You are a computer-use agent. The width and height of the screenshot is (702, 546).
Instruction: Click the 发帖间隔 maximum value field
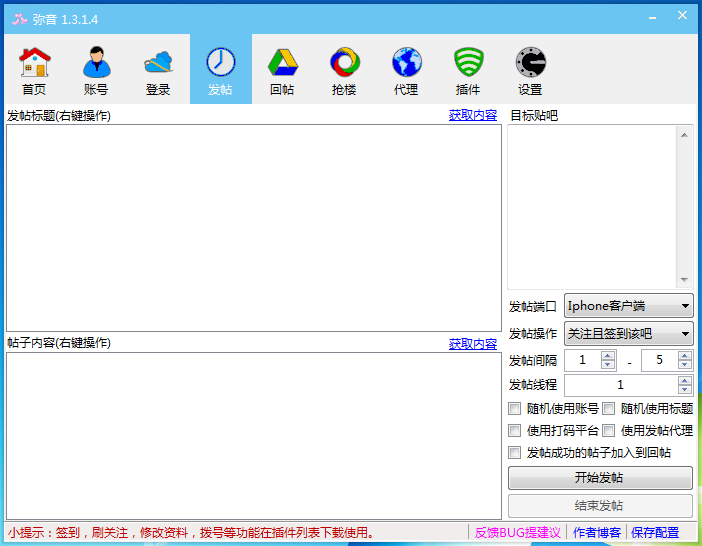pyautogui.click(x=659, y=360)
